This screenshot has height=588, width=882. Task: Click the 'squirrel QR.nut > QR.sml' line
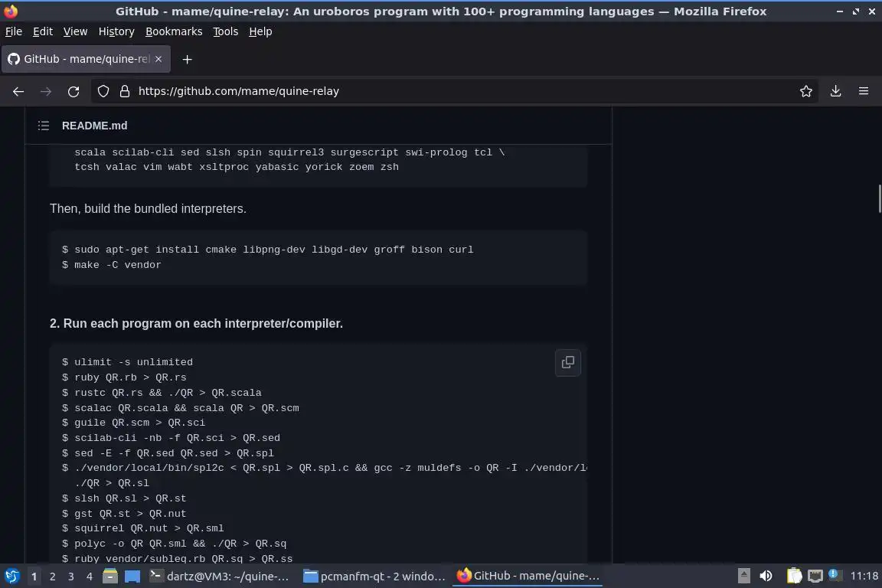[143, 528]
